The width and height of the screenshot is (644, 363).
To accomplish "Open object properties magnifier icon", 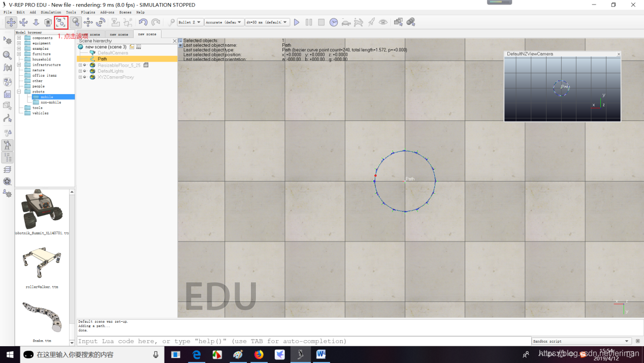I will click(x=8, y=55).
